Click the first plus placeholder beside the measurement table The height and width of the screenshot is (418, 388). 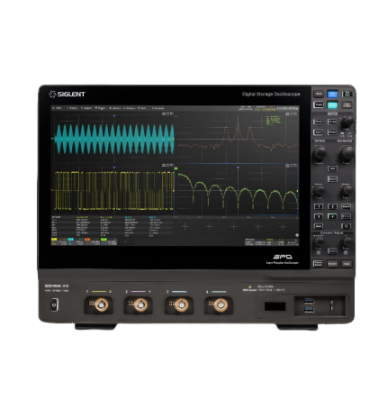(185, 227)
